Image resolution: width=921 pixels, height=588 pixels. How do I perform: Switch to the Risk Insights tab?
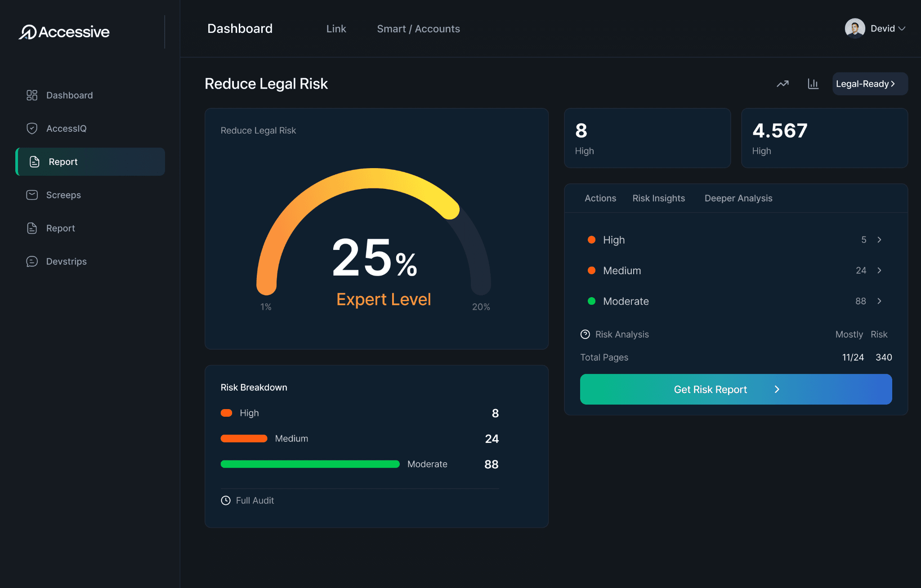tap(658, 198)
